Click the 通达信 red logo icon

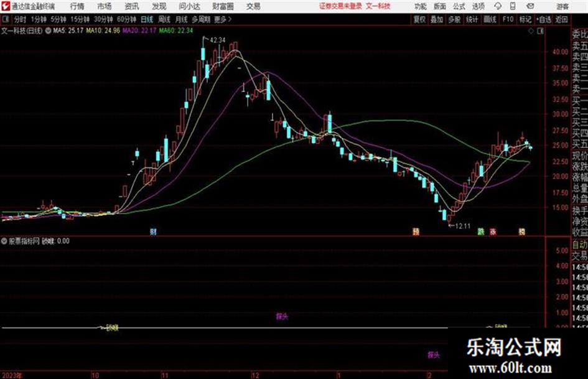click(6, 6)
